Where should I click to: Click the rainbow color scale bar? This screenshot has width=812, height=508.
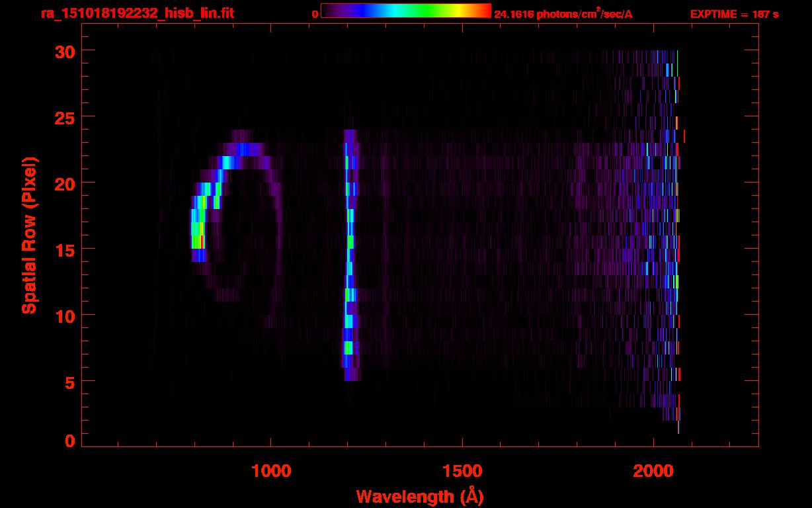[406, 11]
